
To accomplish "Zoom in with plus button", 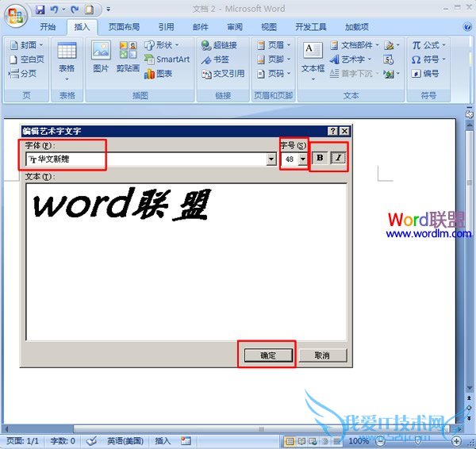I will pyautogui.click(x=457, y=440).
